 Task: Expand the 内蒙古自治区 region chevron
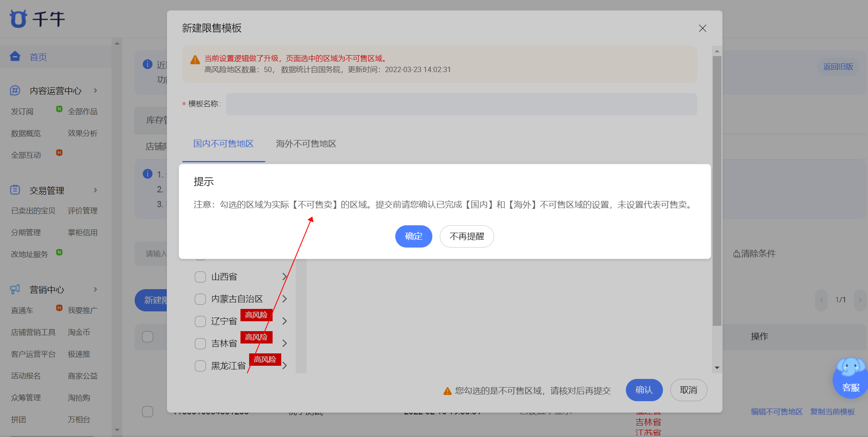(x=285, y=299)
